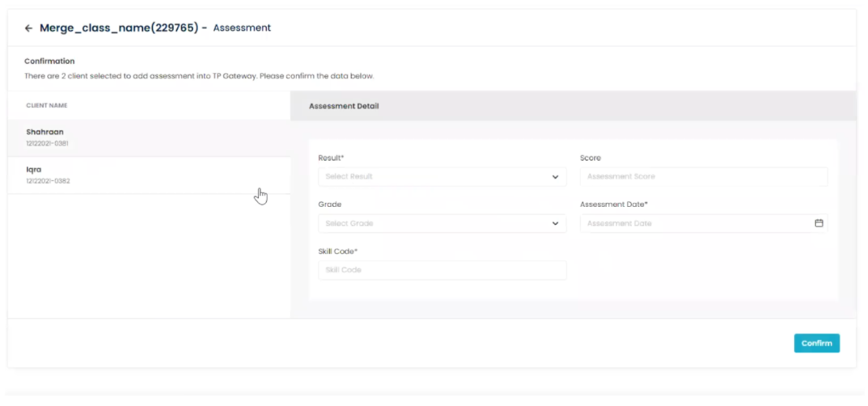Click the Assessment breadcrumb label
Screen dimensions: 868x406
click(x=242, y=28)
